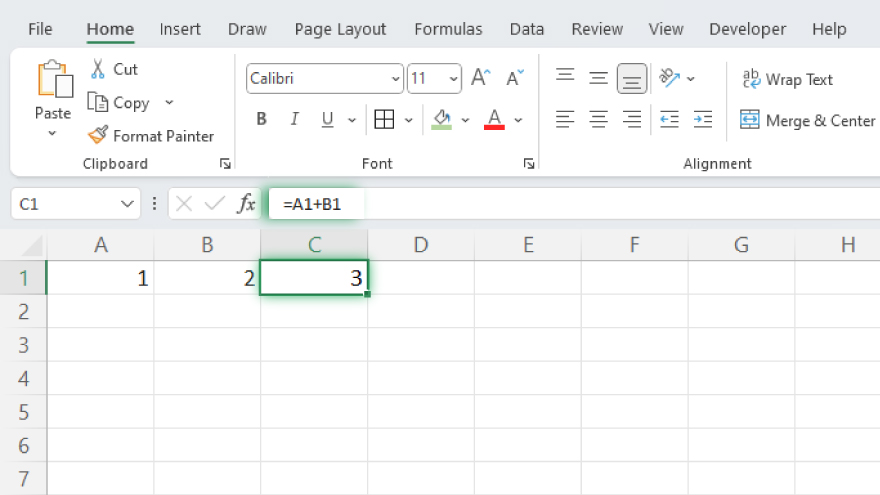Open the Name Box dropdown arrow
This screenshot has height=495, width=880.
[x=127, y=204]
